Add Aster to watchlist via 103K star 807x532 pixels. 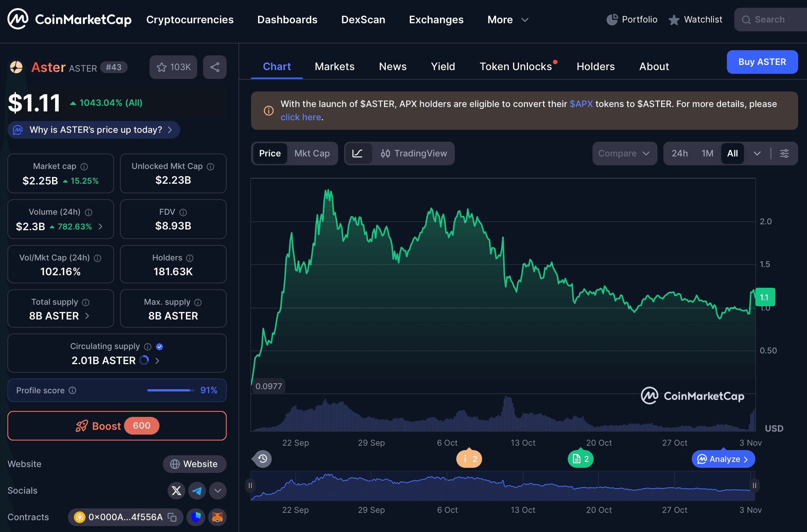point(173,67)
